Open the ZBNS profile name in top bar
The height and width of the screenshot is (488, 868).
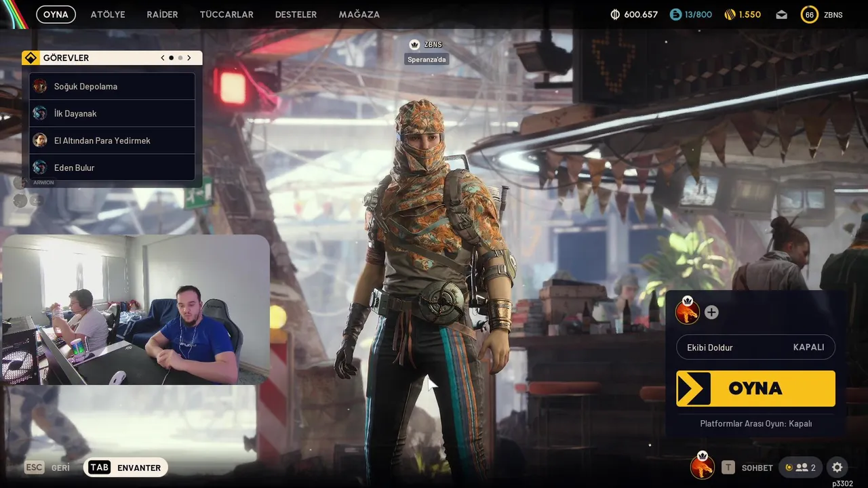pyautogui.click(x=833, y=14)
